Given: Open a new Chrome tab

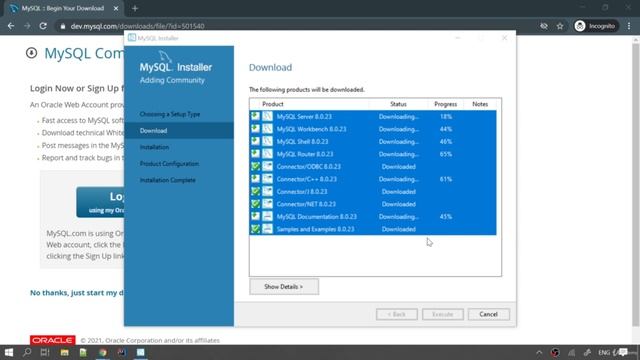Looking at the screenshot, I should 135,8.
